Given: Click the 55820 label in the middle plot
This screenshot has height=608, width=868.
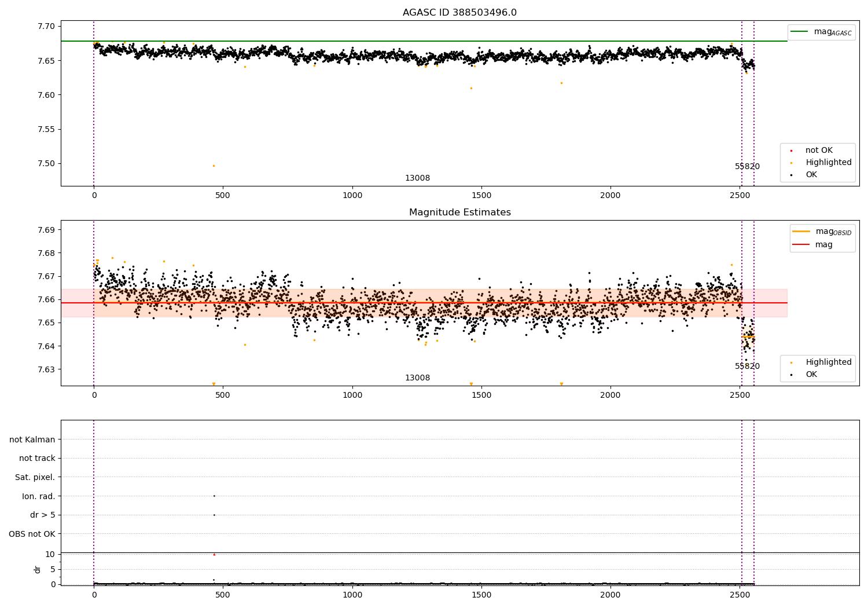Looking at the screenshot, I should [x=747, y=367].
